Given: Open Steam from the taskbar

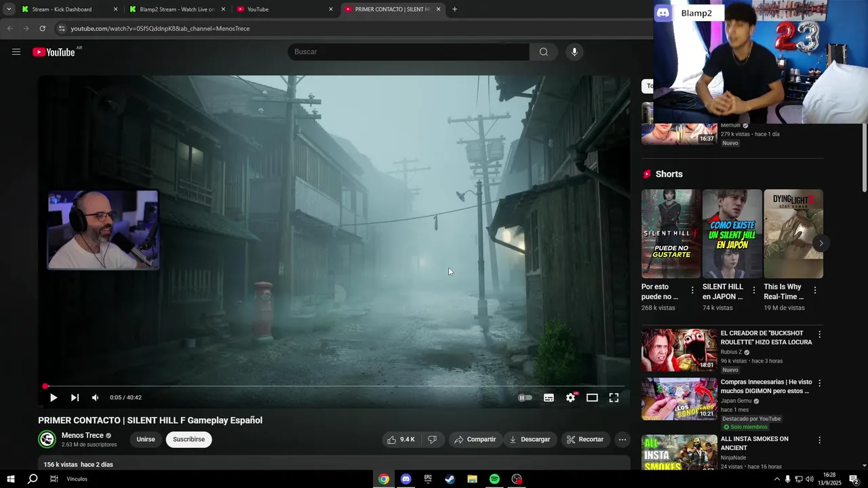Looking at the screenshot, I should pyautogui.click(x=450, y=479).
